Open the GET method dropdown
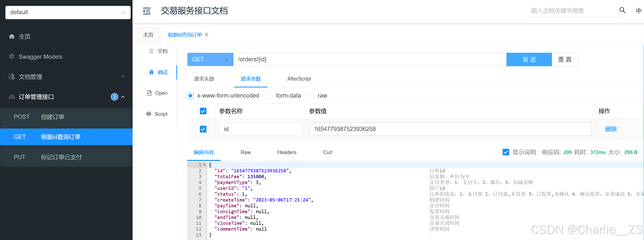This screenshot has height=240, width=644. pyautogui.click(x=210, y=59)
